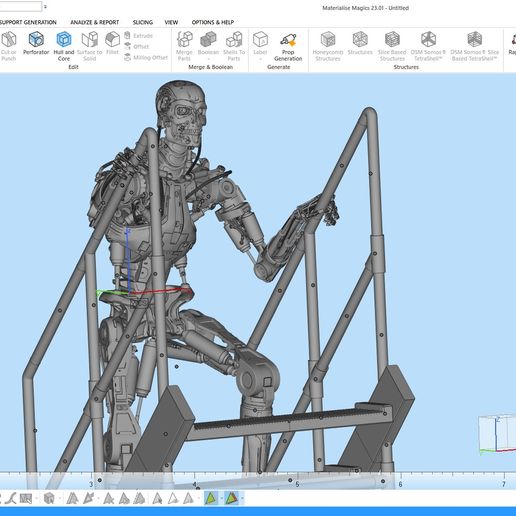Choose the Surface to Solid tool

pos(89,46)
